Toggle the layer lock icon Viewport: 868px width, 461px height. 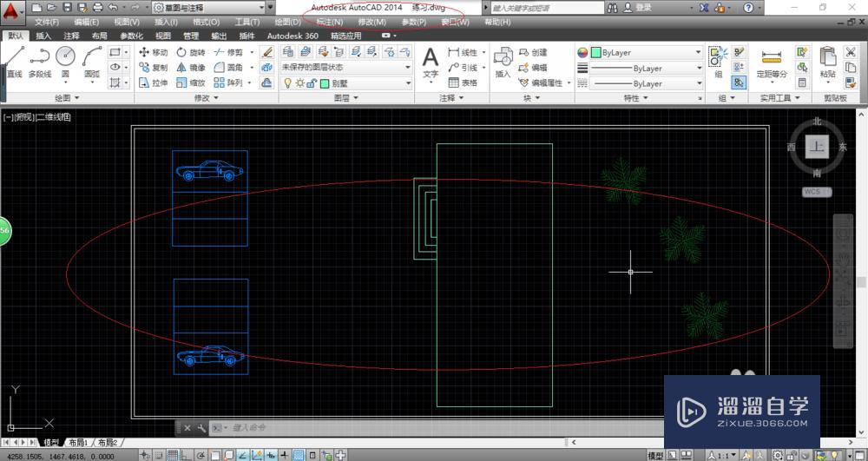pos(312,83)
